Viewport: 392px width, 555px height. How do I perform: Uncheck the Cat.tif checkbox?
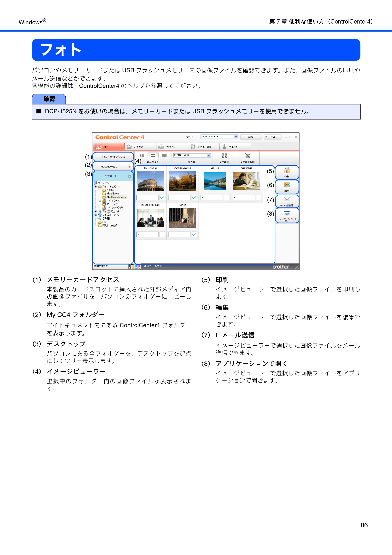(x=194, y=234)
